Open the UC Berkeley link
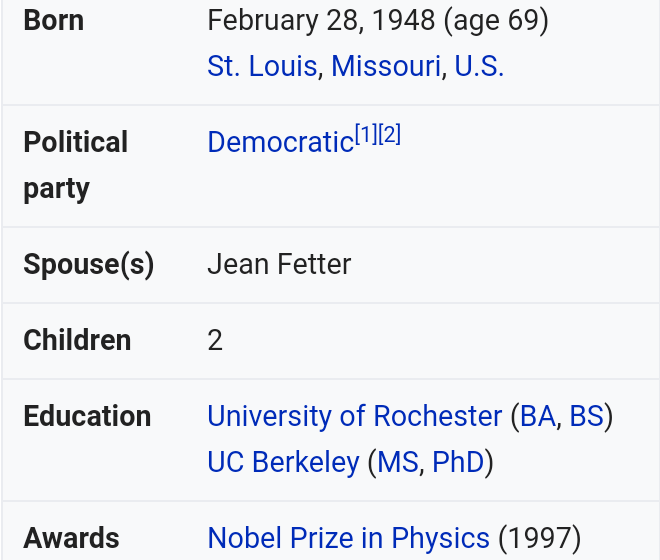 [283, 462]
